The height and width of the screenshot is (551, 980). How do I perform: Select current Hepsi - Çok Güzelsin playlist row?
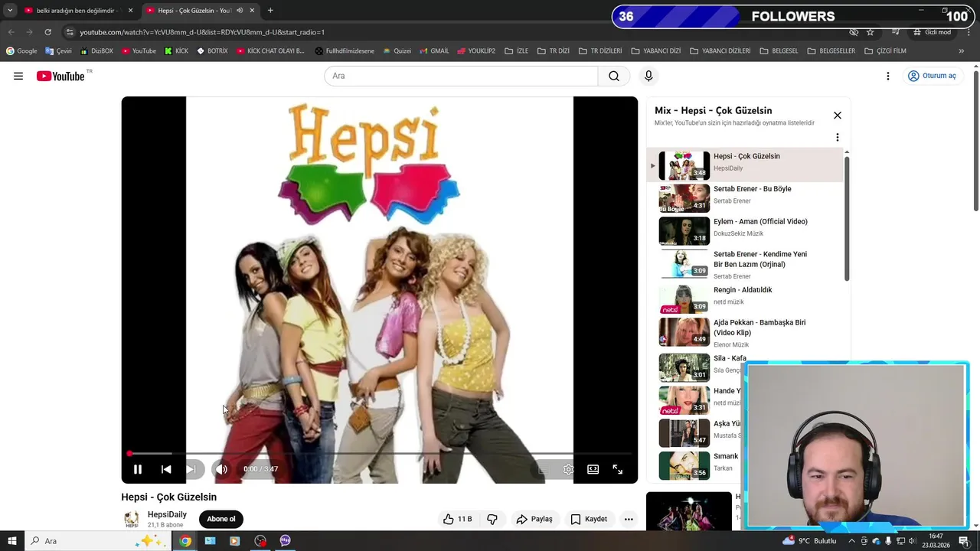point(746,165)
